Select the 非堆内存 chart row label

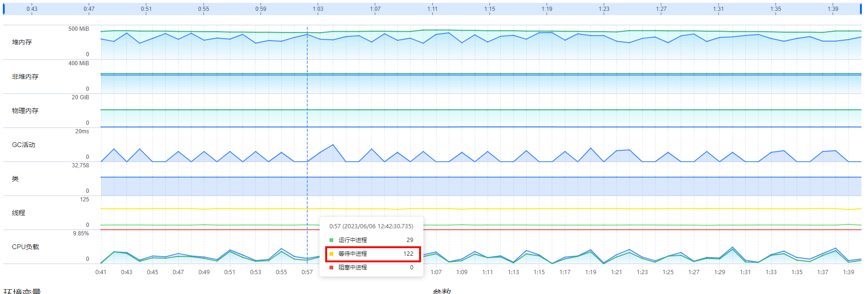[x=25, y=77]
